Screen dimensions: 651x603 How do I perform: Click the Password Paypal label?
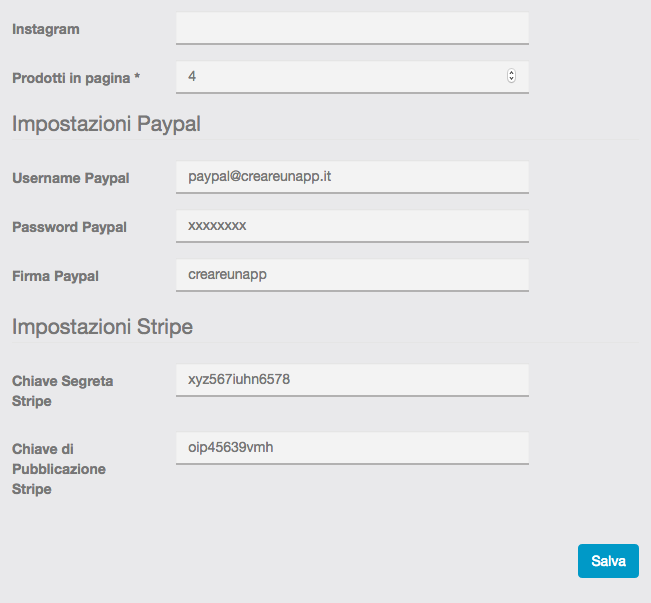point(69,228)
